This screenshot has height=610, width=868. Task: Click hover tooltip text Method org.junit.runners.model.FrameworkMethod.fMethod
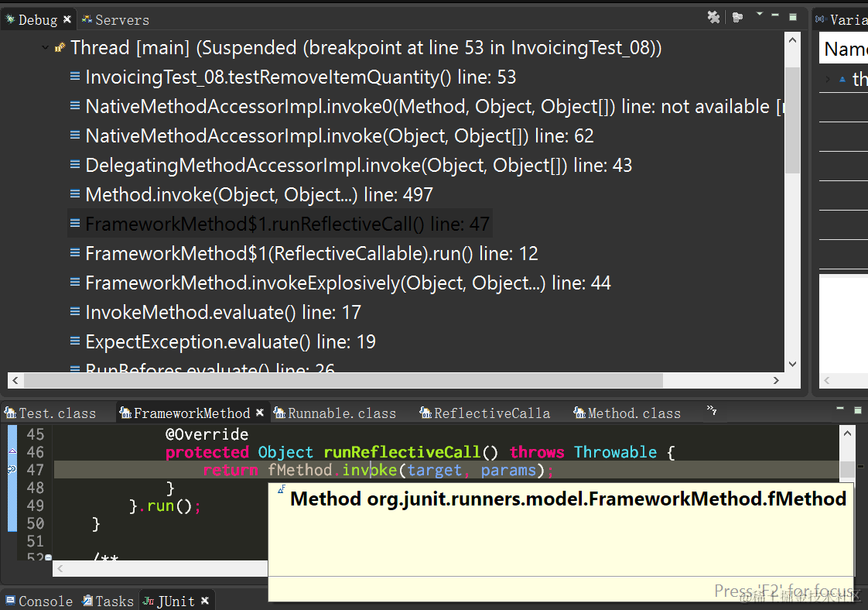(x=569, y=499)
